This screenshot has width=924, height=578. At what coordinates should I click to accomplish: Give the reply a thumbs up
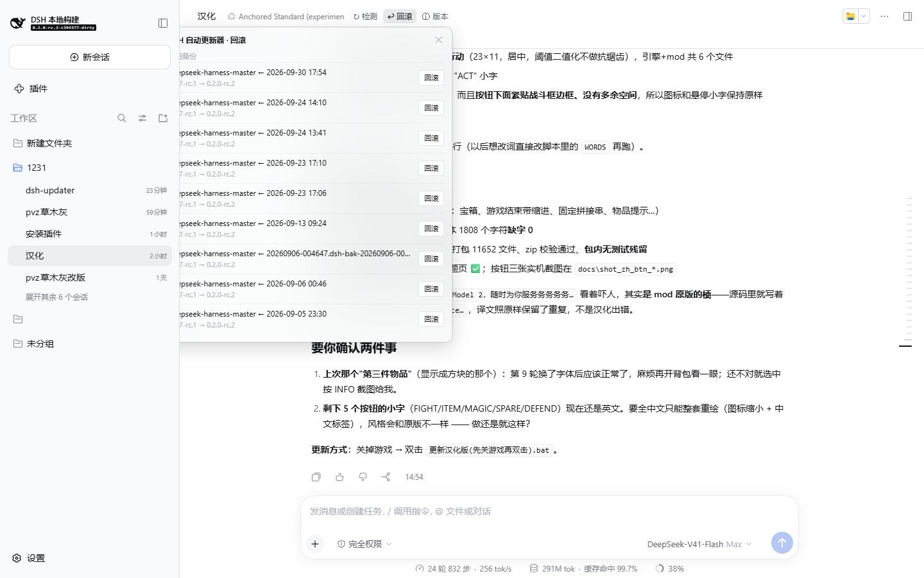pyautogui.click(x=339, y=477)
